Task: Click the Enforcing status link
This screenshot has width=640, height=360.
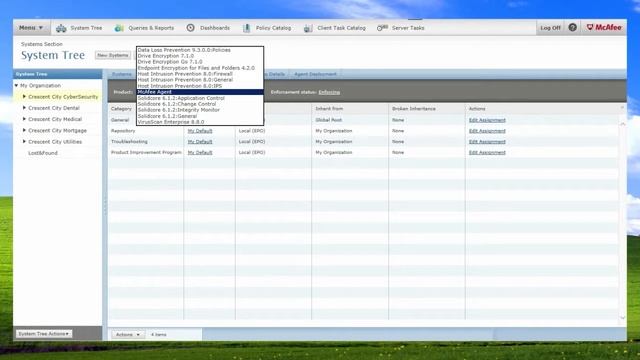Action: click(x=329, y=92)
